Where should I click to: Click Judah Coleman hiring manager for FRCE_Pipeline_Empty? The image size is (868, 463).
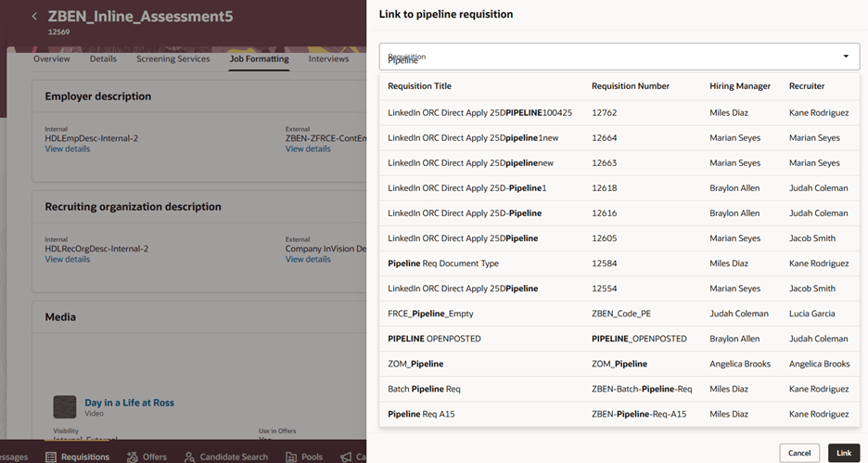coord(739,314)
